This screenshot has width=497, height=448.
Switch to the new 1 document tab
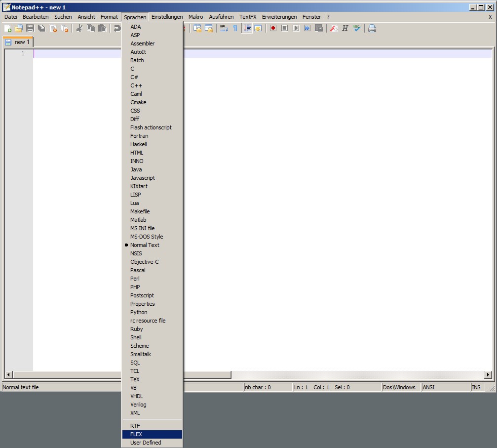18,42
